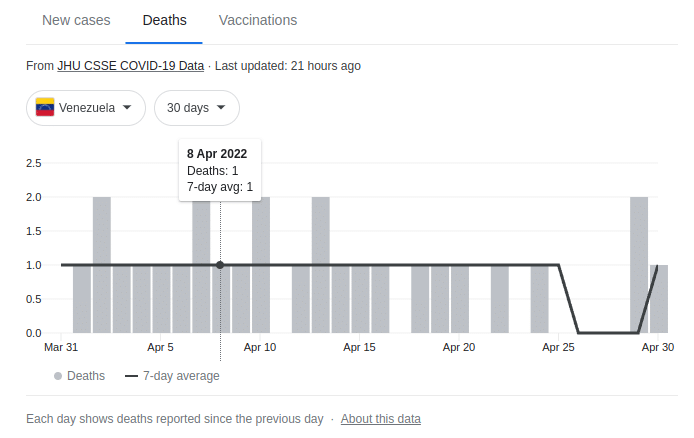Expand the 30 days range dropdown
Image resolution: width=694 pixels, height=438 pixels.
(196, 108)
